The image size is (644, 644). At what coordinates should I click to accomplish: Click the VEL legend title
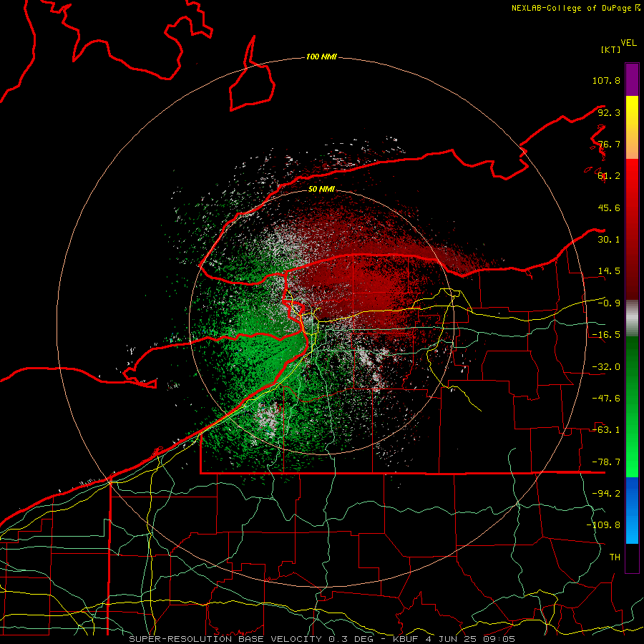[x=628, y=43]
